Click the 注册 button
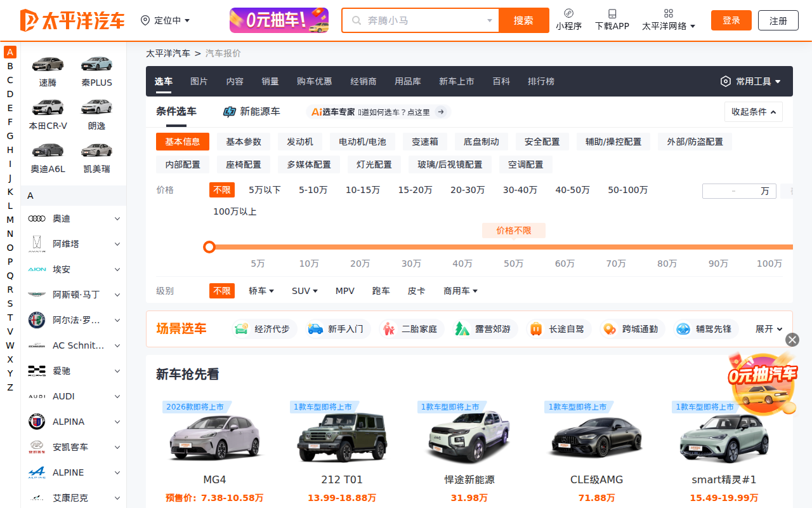 click(778, 20)
